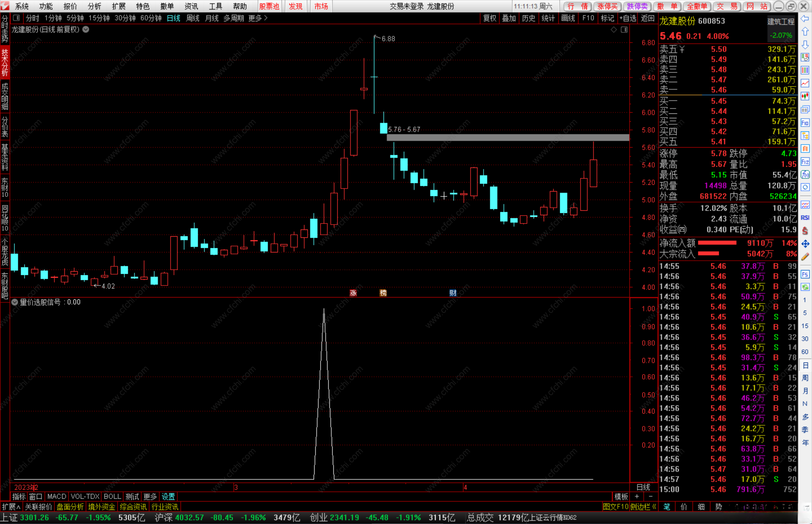Click the back arrow icon in right sidebar
The height and width of the screenshot is (524, 812).
pos(805,18)
